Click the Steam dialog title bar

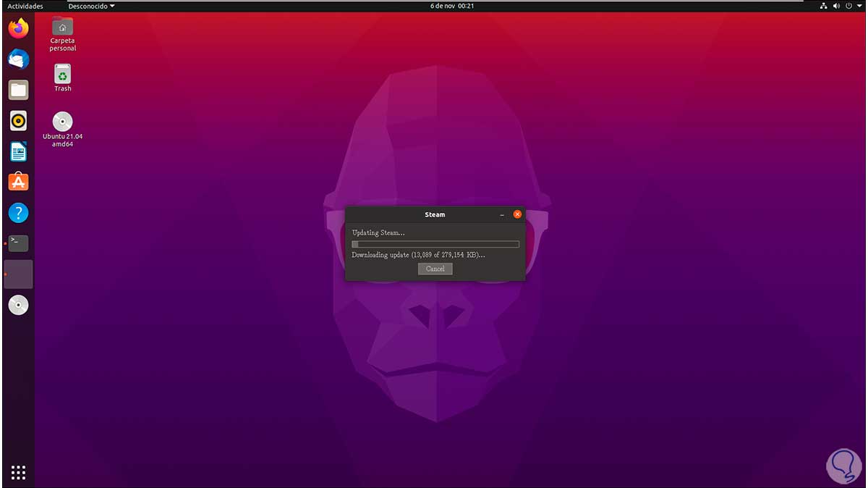point(435,214)
